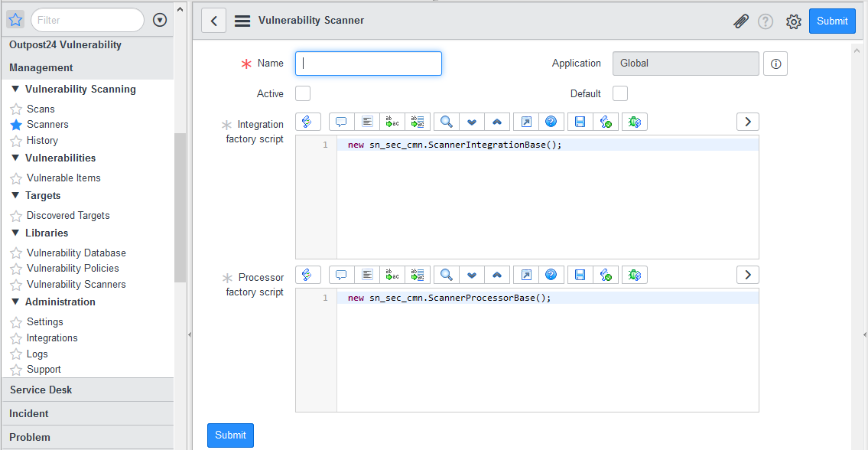Click the bottom Submit button
868x450 pixels.
[230, 435]
